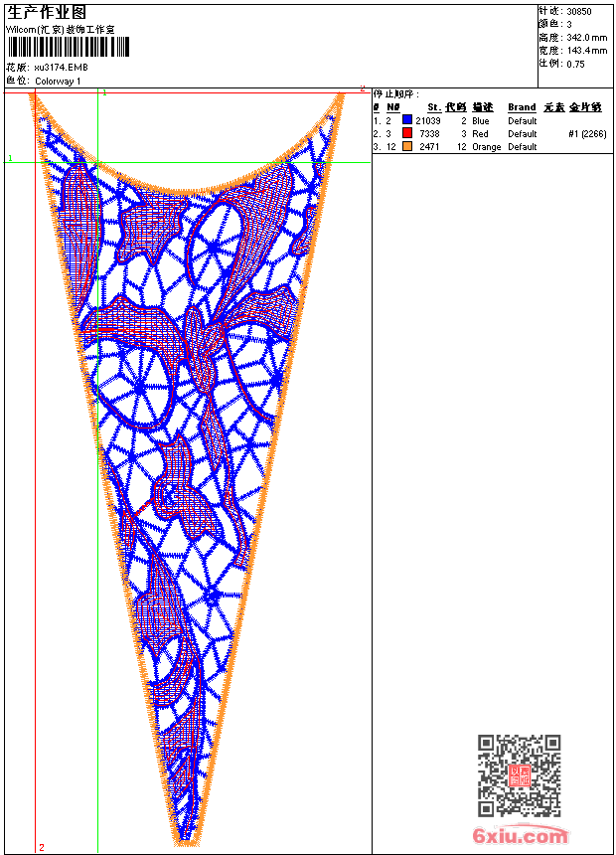Select the Wilcom(汇京) studio name text
The image size is (616, 855).
click(60, 30)
